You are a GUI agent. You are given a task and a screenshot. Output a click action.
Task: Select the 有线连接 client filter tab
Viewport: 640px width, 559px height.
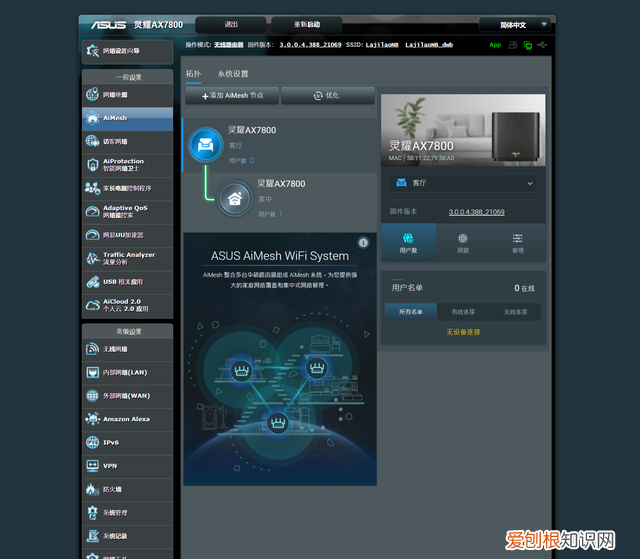[462, 312]
